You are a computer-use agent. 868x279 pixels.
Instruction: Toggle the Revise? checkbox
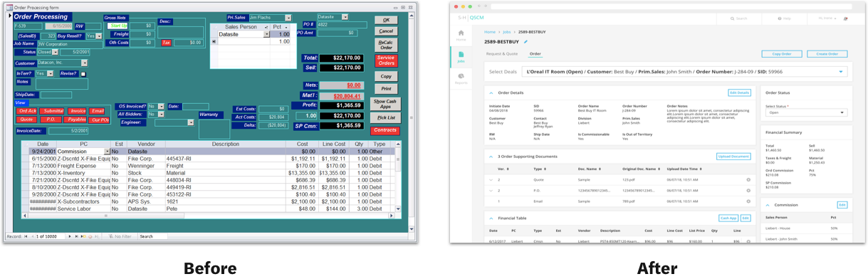(x=83, y=73)
